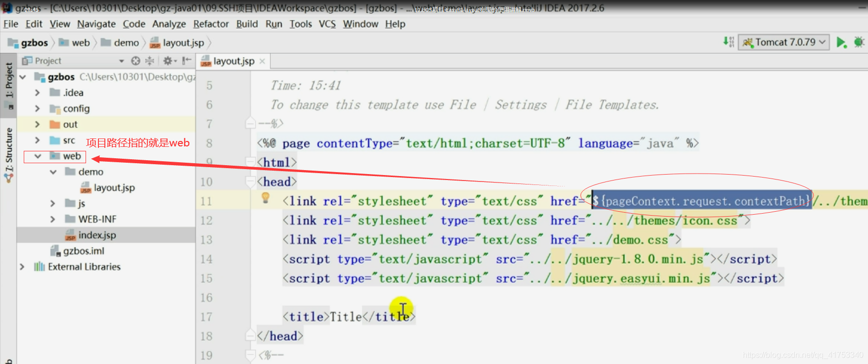Run the application with green arrow
The height and width of the screenshot is (364, 868).
click(x=841, y=42)
